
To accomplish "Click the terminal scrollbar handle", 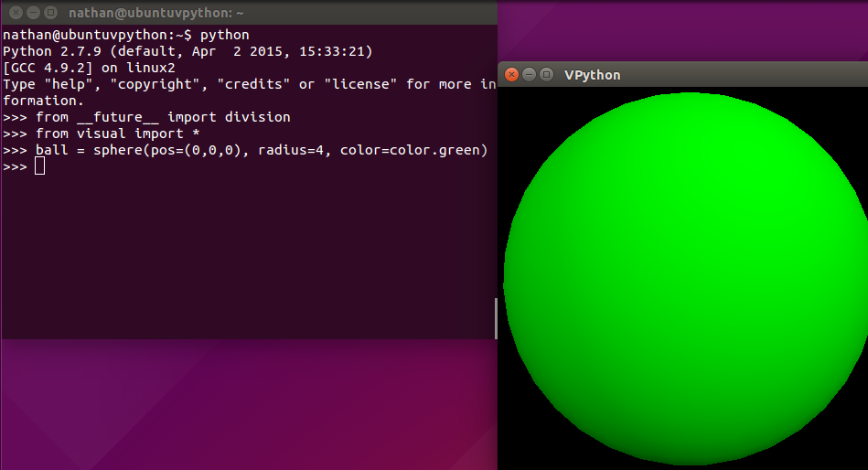I will pyautogui.click(x=496, y=318).
